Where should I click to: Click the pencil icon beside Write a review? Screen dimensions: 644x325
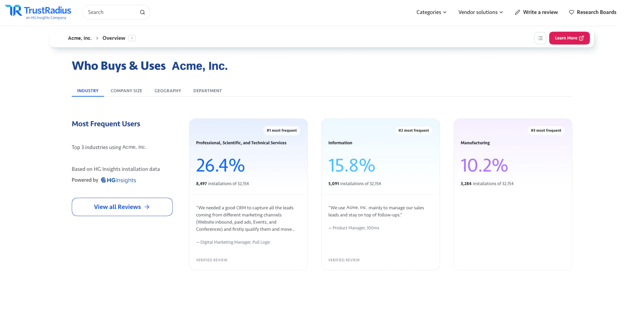pyautogui.click(x=518, y=12)
